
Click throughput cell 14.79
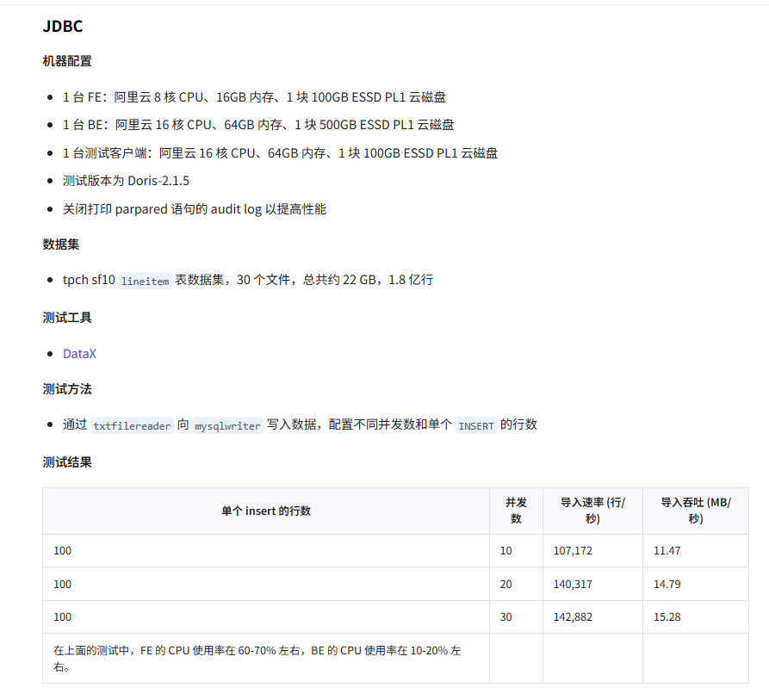point(696,585)
